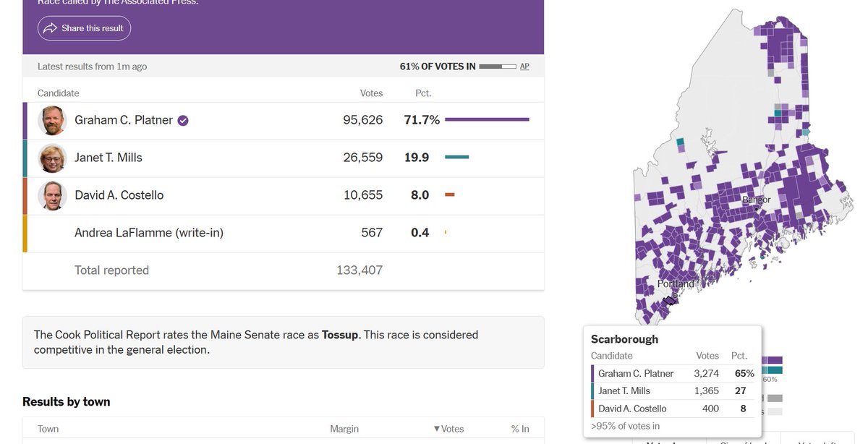Click the Andrea LaFlamme write-in row

tap(283, 233)
